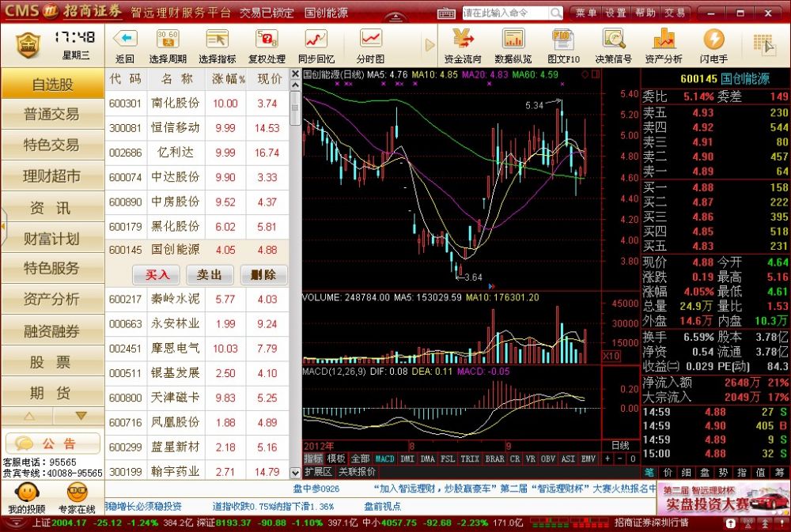
Task: Close the watchlist panel with X
Action: [296, 74]
